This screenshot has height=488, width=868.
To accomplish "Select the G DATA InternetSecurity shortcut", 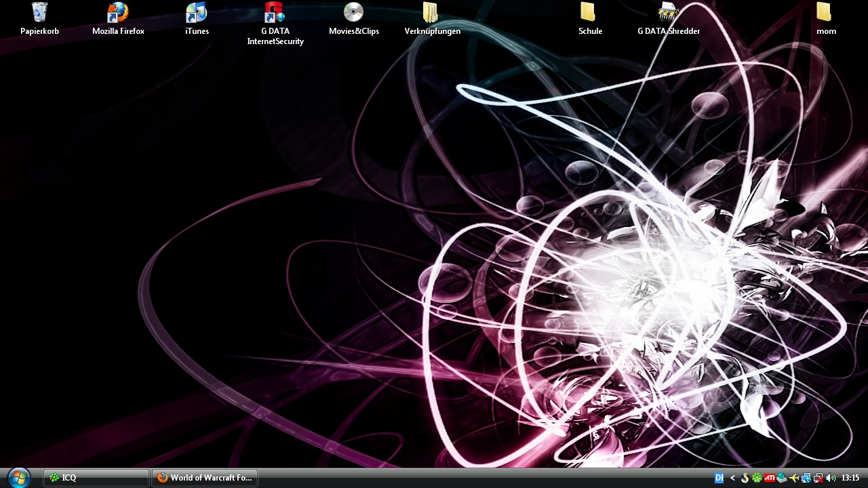I will [x=275, y=24].
